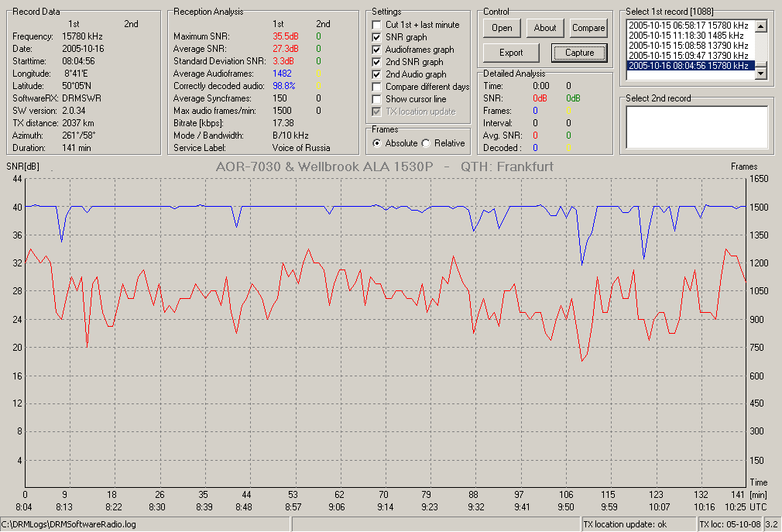Viewport: 782px width, 532px height.
Task: Disable the Audioframes graph checkbox
Action: click(376, 50)
